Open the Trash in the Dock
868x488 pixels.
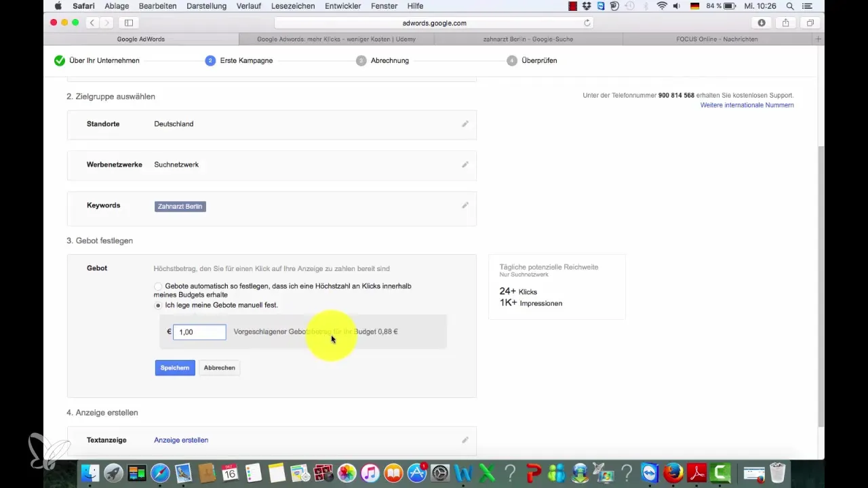[x=778, y=472]
